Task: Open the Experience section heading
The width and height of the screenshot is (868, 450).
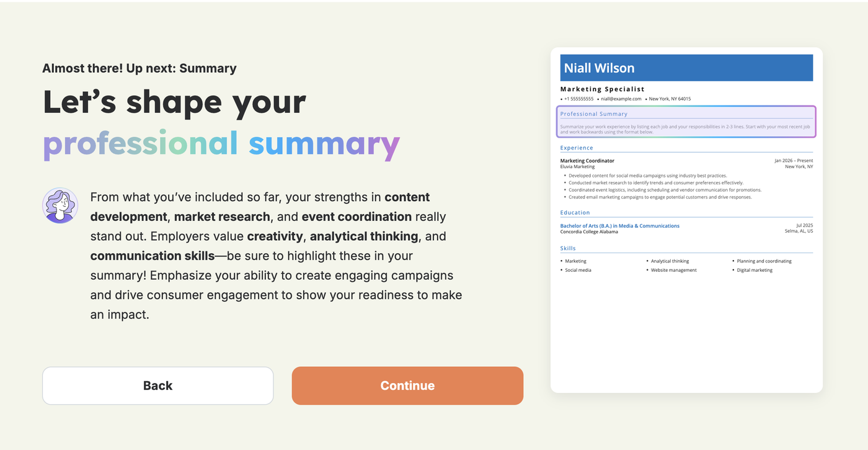Action: click(576, 148)
